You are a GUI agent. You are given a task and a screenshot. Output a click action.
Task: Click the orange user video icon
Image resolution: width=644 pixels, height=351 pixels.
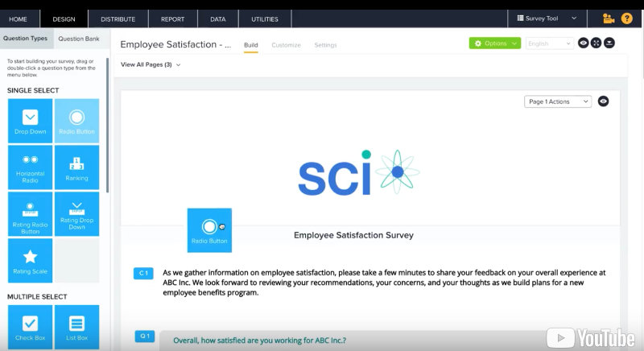point(609,19)
